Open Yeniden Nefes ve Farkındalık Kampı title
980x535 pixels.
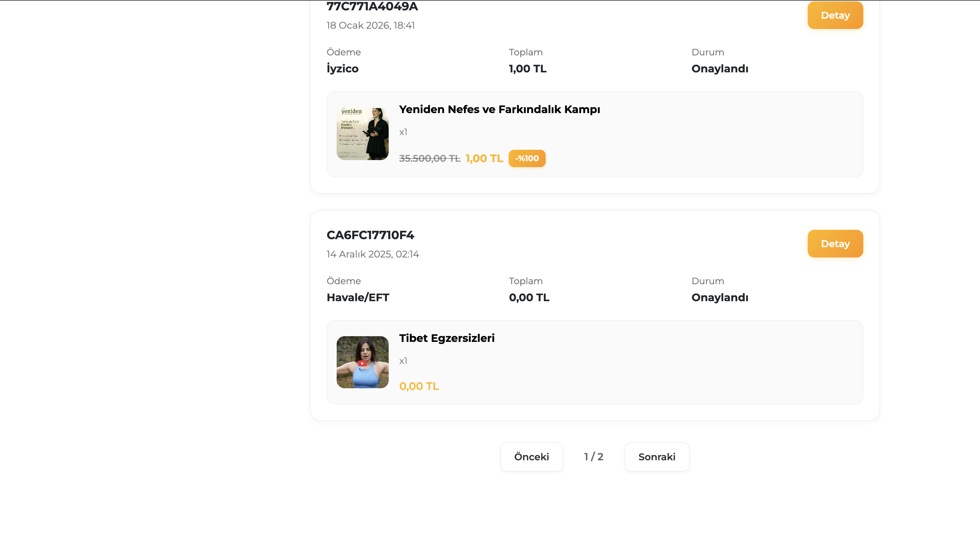click(499, 109)
